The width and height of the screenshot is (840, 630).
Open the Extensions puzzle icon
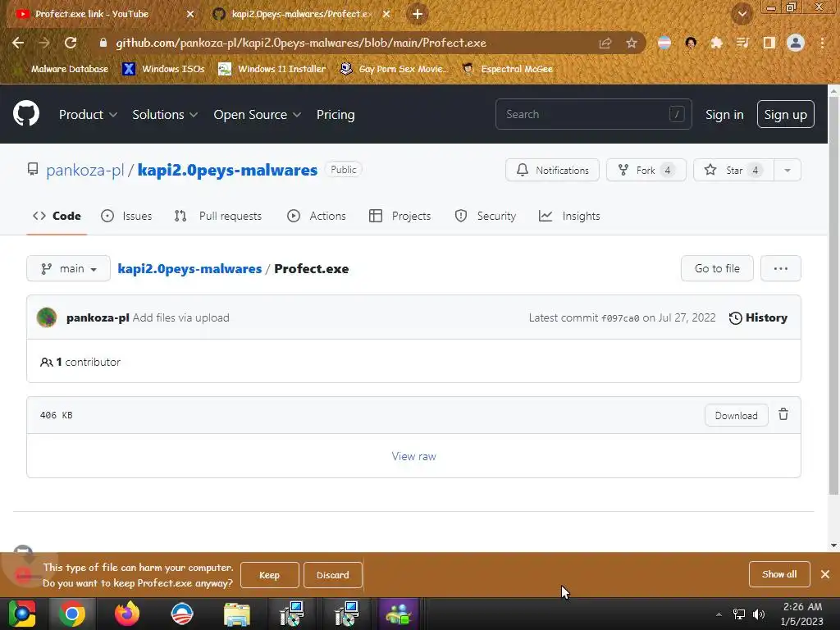click(x=716, y=43)
